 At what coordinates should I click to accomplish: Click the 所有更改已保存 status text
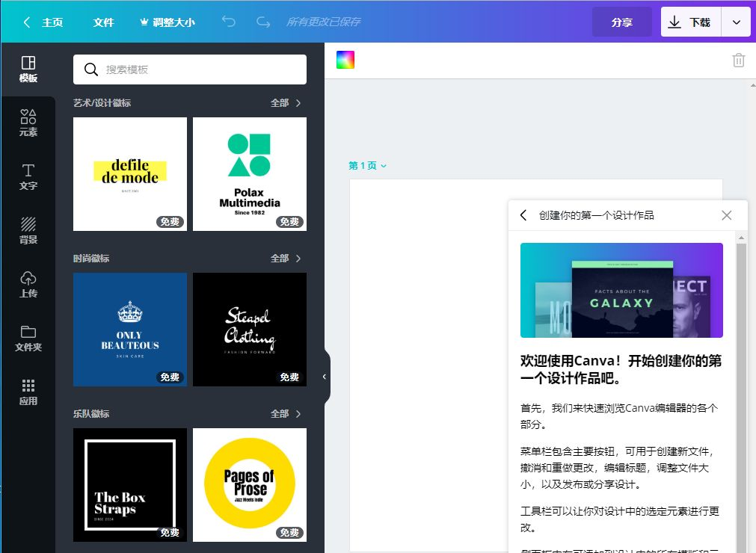click(323, 22)
